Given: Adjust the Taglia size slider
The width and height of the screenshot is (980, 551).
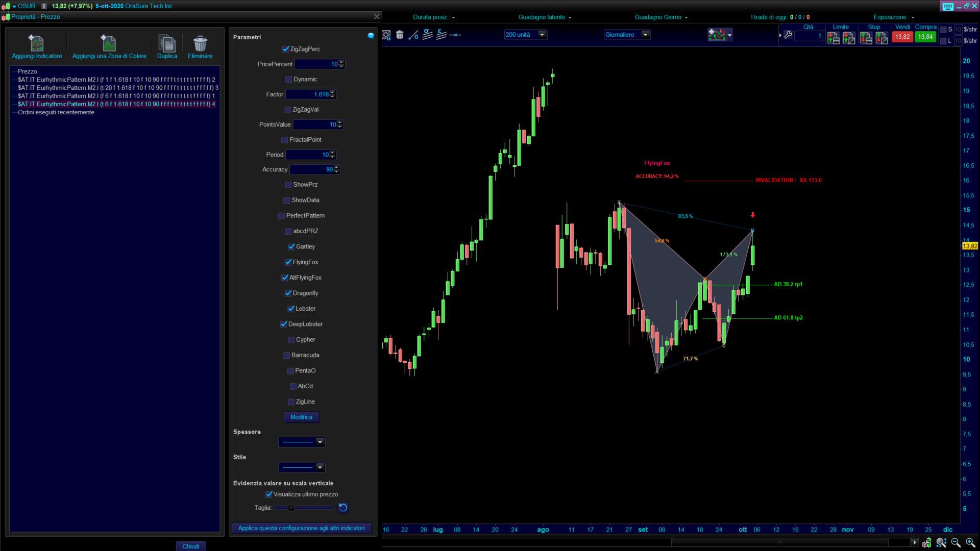Looking at the screenshot, I should point(291,508).
